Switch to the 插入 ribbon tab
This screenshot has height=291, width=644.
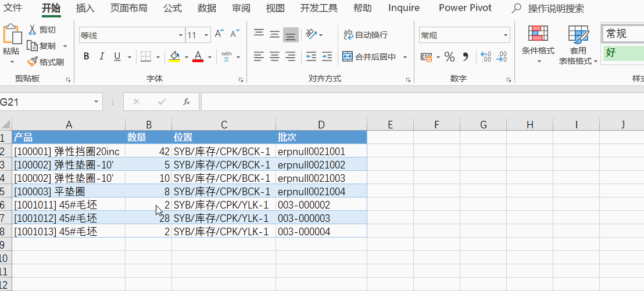[85, 8]
